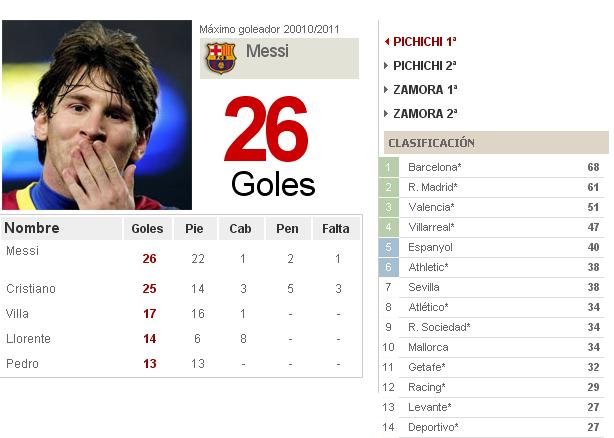The width and height of the screenshot is (614, 438).
Task: Click the FC Barcelona crest icon
Action: point(221,58)
